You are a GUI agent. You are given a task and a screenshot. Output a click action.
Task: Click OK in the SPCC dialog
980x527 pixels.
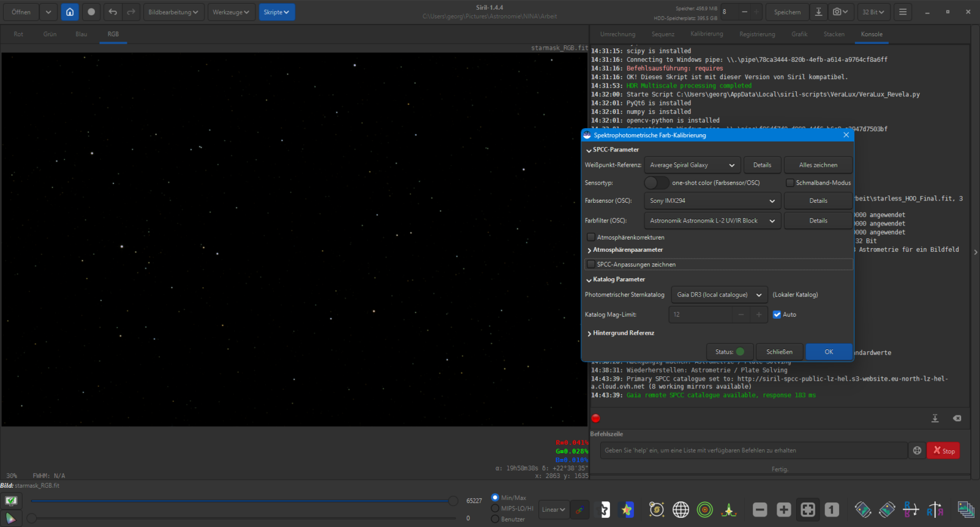829,352
